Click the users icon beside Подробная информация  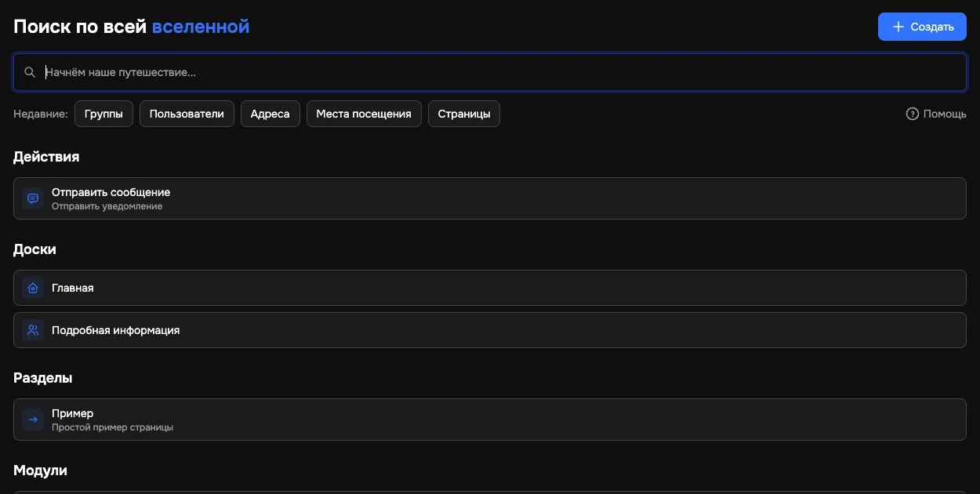point(33,330)
